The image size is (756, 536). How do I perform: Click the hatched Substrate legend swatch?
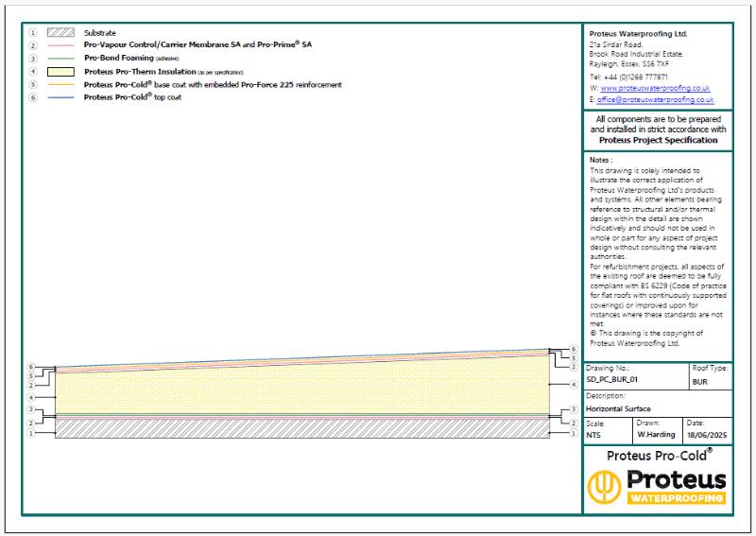coord(60,33)
